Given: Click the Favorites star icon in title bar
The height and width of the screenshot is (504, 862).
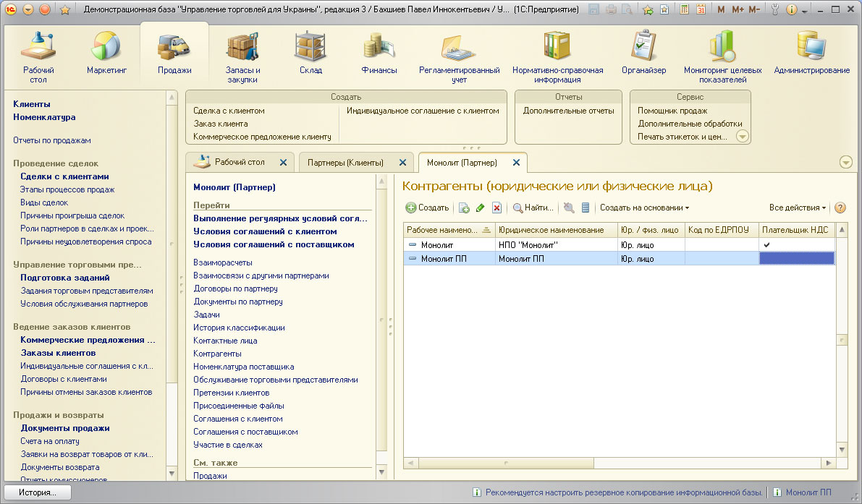Looking at the screenshot, I should pos(65,9).
